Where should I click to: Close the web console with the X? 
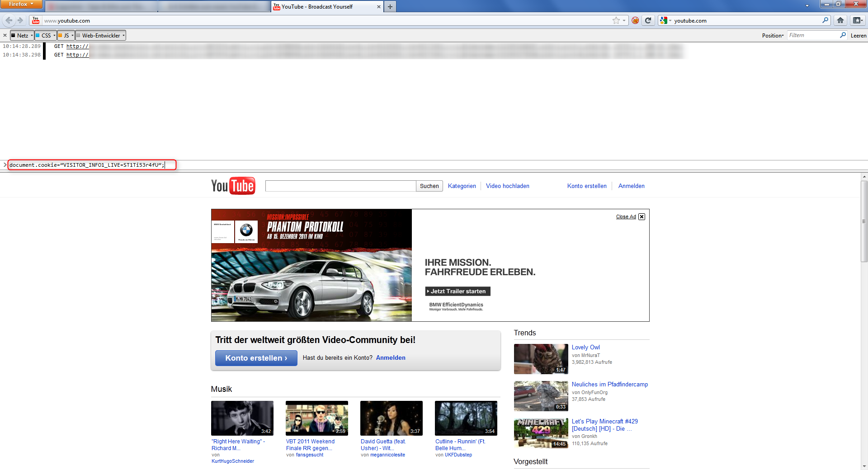5,35
